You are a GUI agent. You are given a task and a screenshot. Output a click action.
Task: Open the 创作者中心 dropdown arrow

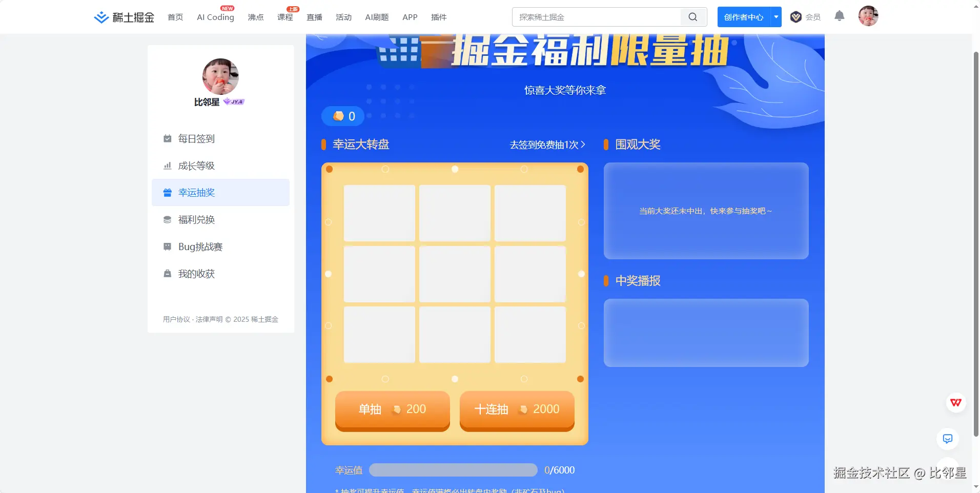(775, 16)
